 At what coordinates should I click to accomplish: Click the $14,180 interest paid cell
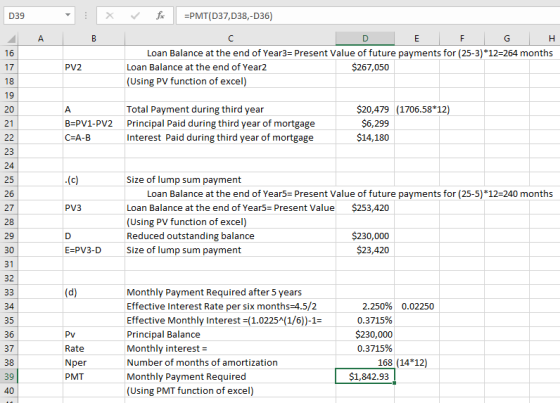[x=365, y=138]
